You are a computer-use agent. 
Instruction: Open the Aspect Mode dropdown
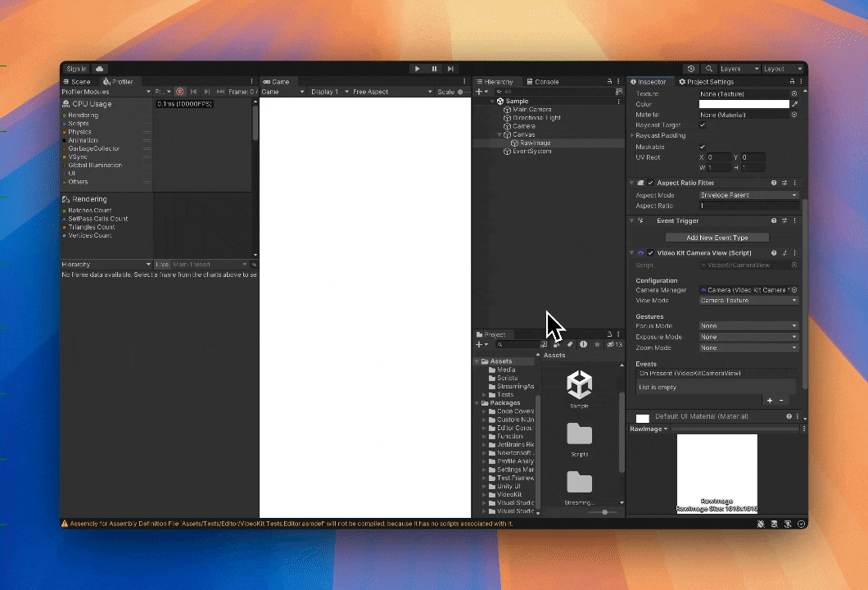coord(748,195)
